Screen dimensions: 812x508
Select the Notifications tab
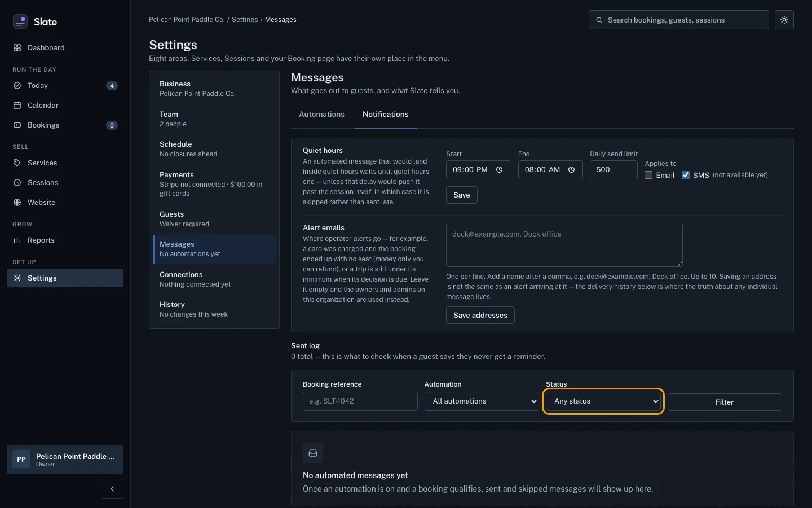click(386, 114)
